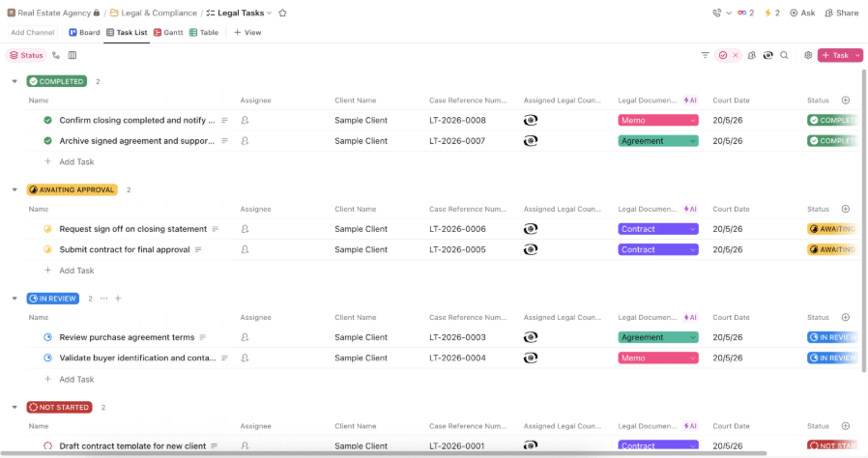Image resolution: width=868 pixels, height=458 pixels.
Task: Collapse the In Review group
Action: click(x=14, y=299)
